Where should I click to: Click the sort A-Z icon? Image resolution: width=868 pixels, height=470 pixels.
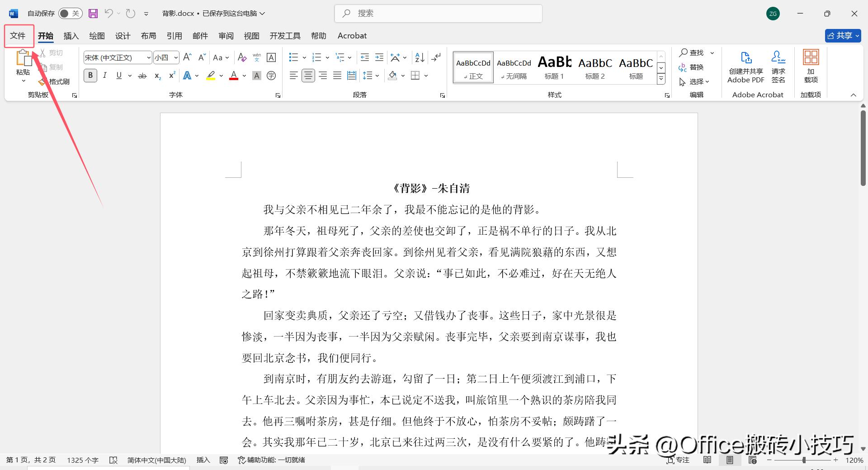pos(420,57)
